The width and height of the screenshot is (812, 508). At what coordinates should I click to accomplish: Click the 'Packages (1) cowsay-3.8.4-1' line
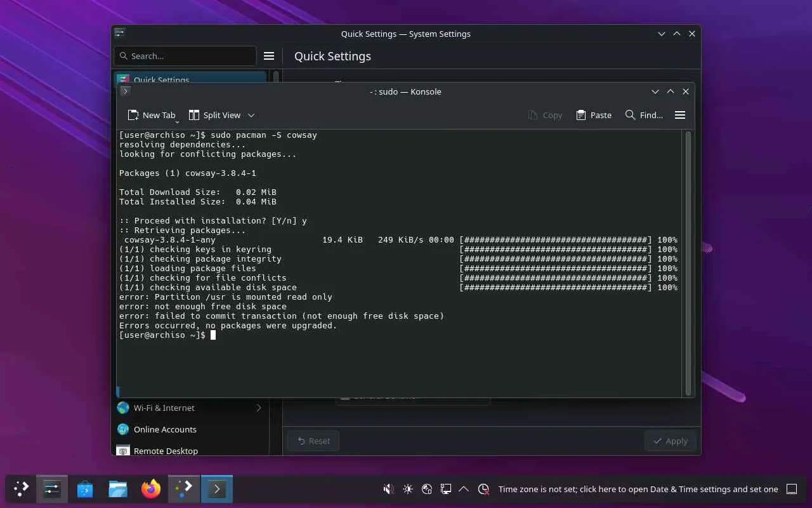pyautogui.click(x=188, y=173)
